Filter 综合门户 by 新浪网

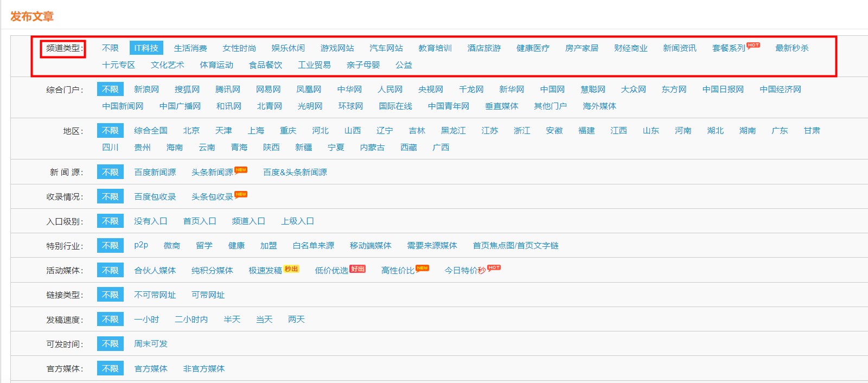click(146, 90)
